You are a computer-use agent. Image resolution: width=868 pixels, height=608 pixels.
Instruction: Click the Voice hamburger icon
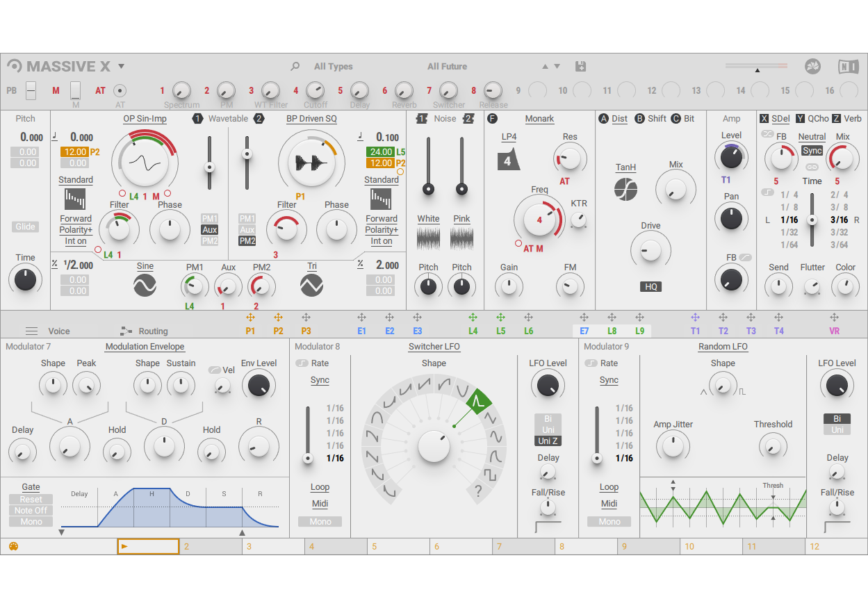(x=32, y=331)
